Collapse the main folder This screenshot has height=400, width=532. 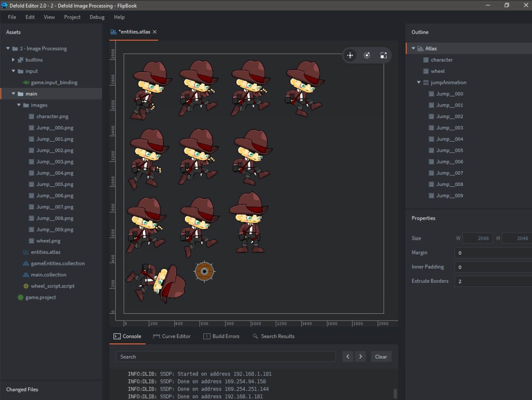[x=13, y=94]
